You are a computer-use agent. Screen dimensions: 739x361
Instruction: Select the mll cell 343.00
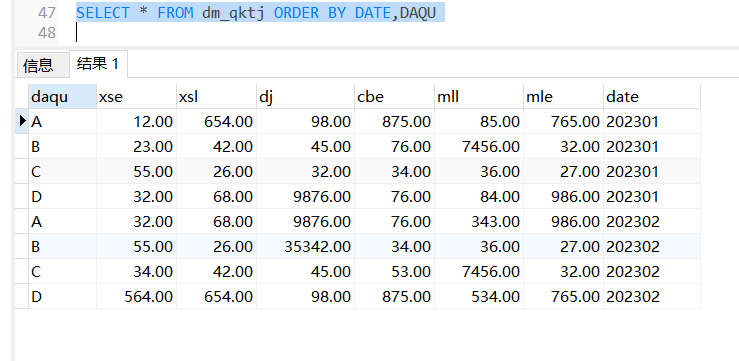pyautogui.click(x=479, y=222)
